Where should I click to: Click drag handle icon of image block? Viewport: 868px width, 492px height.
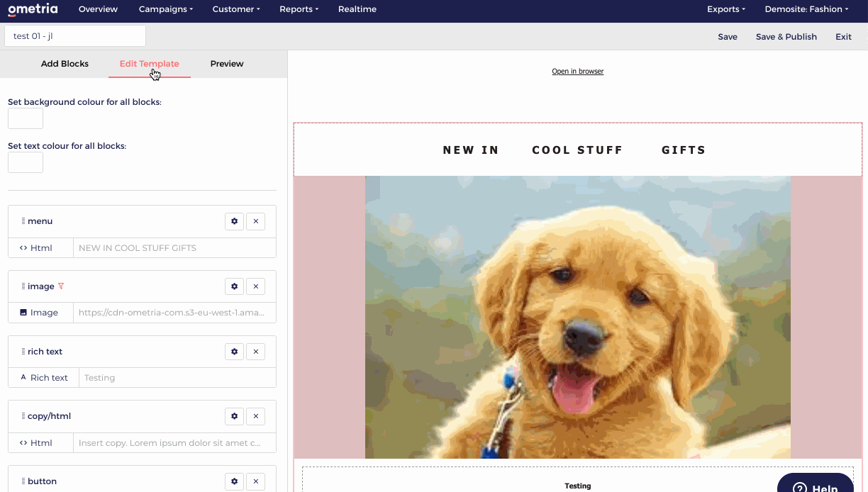[23, 286]
